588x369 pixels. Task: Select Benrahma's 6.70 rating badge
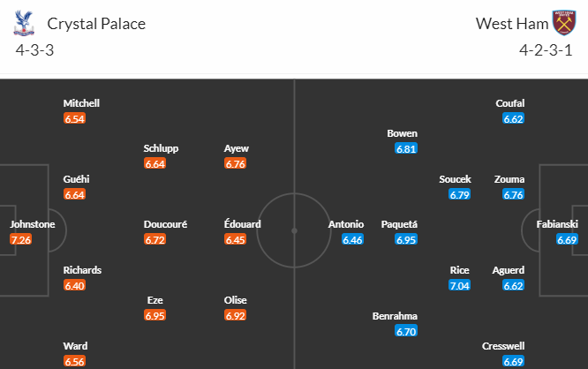pyautogui.click(x=406, y=331)
